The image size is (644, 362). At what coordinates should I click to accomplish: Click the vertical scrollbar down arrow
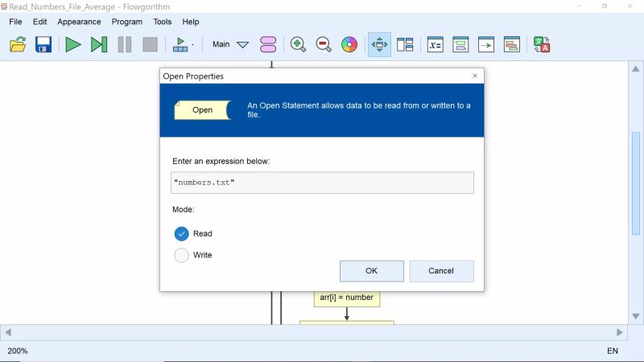point(636,316)
